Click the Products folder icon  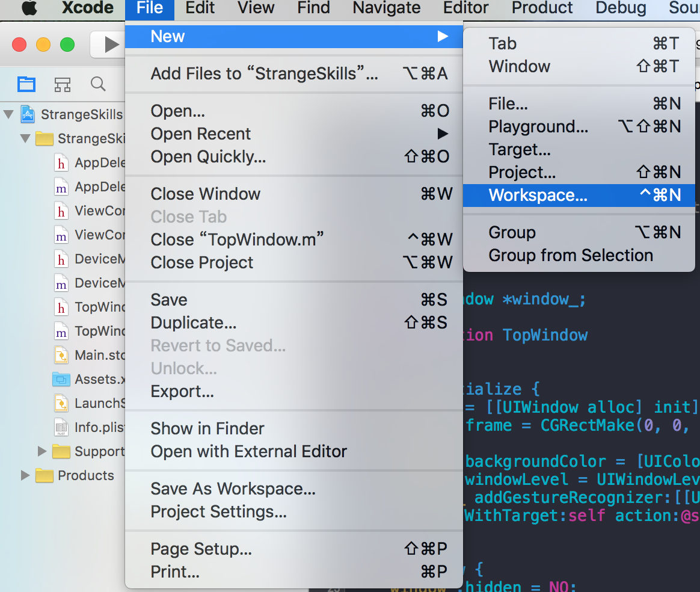pyautogui.click(x=44, y=475)
